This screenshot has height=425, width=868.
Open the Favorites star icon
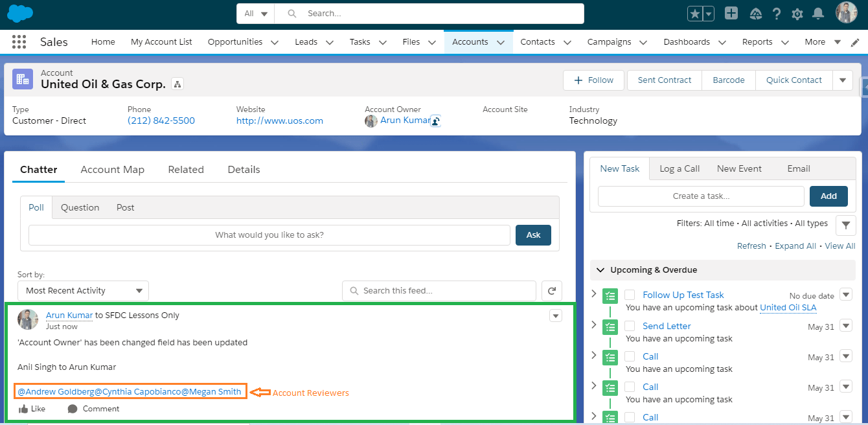point(695,14)
